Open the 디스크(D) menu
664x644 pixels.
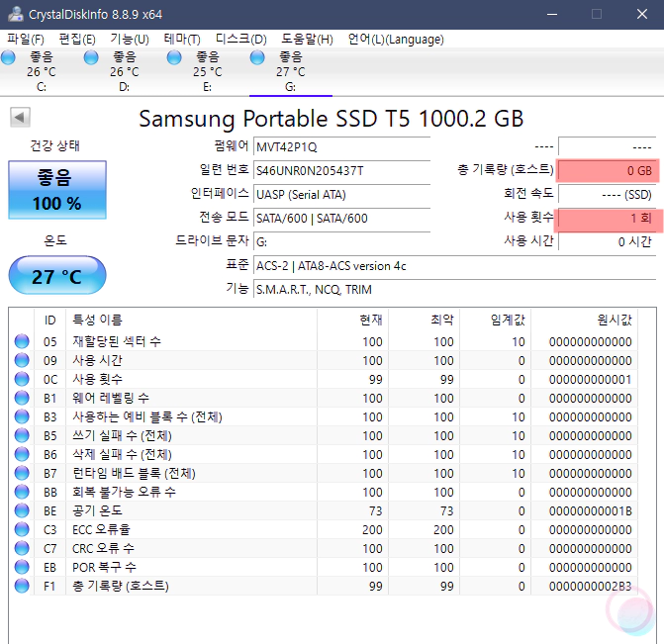(240, 40)
